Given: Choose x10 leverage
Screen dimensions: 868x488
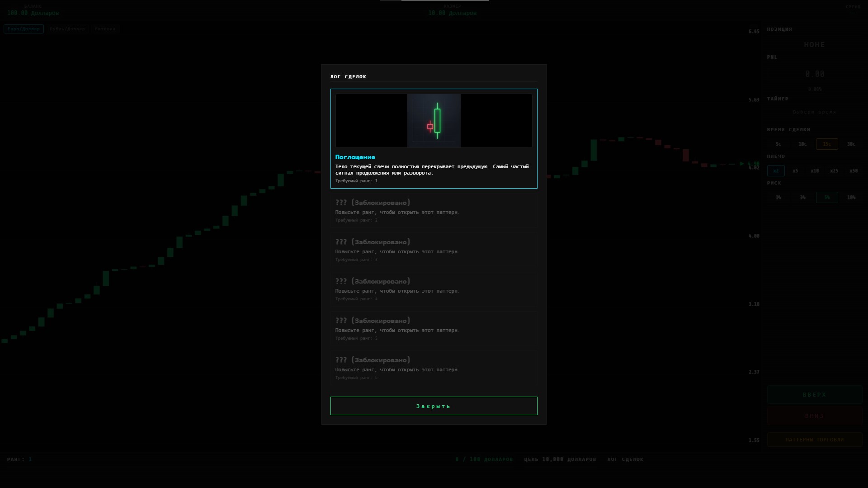Looking at the screenshot, I should [814, 171].
